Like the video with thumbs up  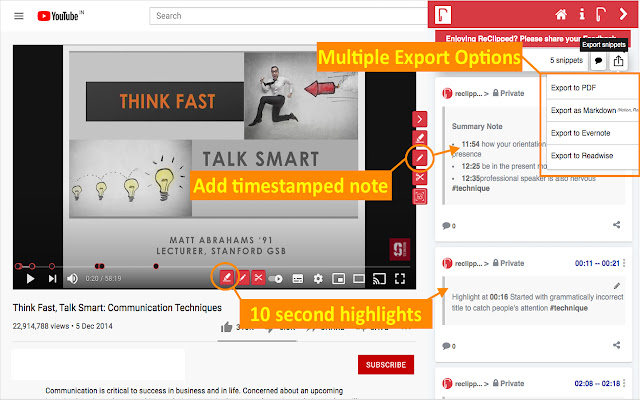coord(227,327)
